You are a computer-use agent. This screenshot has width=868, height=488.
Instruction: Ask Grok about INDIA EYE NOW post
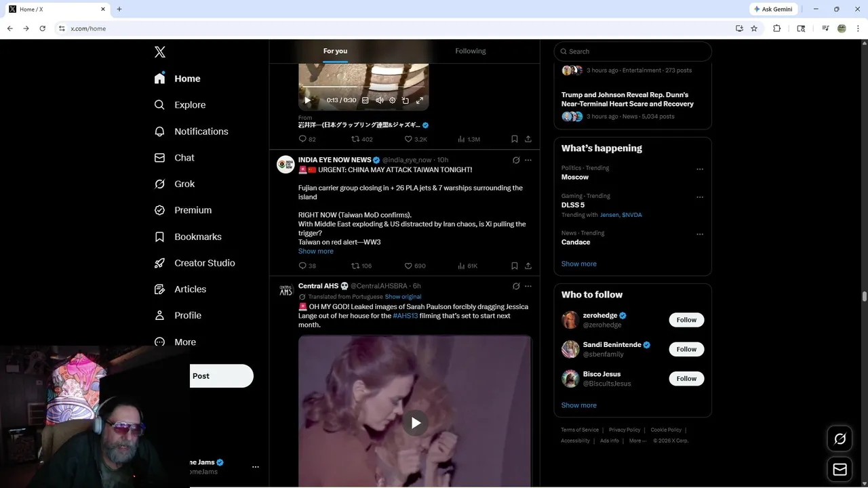click(x=516, y=160)
